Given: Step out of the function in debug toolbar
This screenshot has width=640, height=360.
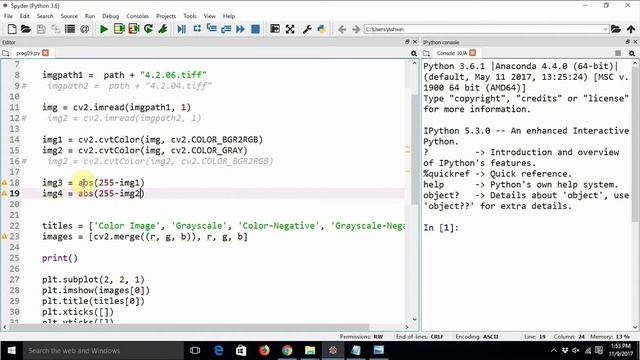Looking at the screenshot, I should (226, 29).
